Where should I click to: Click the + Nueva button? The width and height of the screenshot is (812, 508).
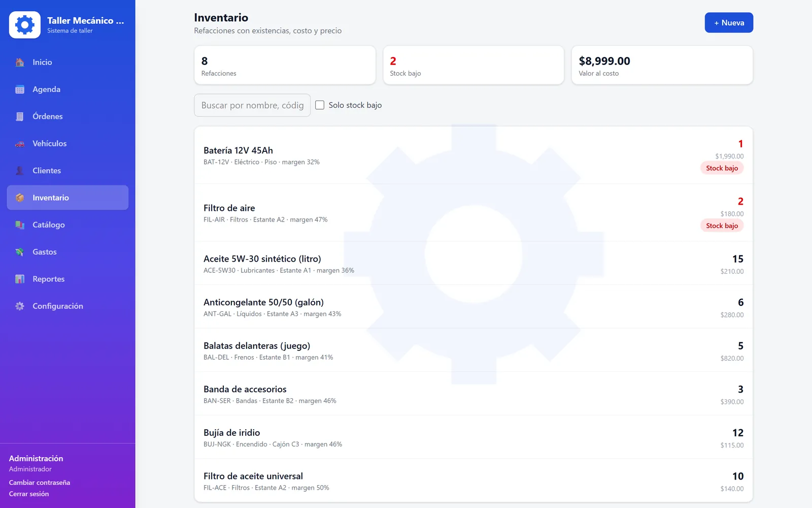pyautogui.click(x=729, y=23)
